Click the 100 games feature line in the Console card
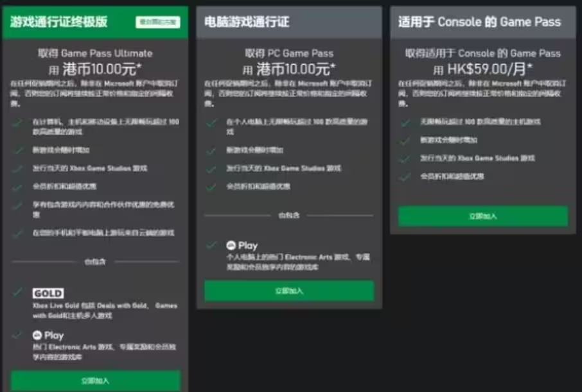 pyautogui.click(x=481, y=122)
